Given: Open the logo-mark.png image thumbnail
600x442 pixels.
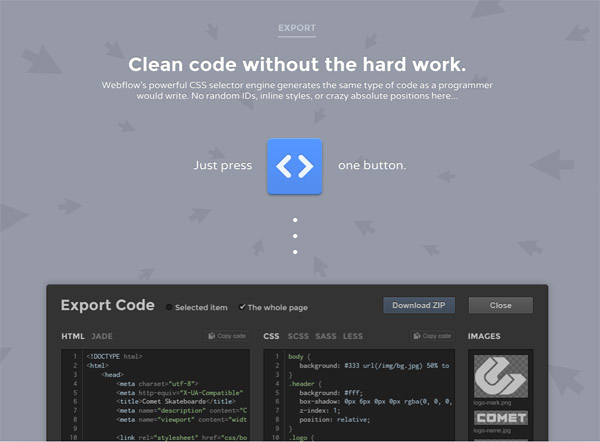Looking at the screenshot, I should tap(501, 376).
